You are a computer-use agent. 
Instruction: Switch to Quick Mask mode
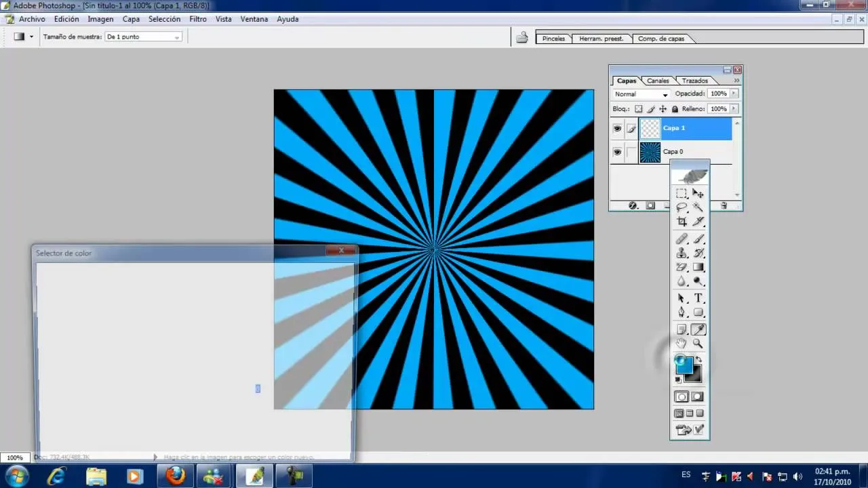698,396
